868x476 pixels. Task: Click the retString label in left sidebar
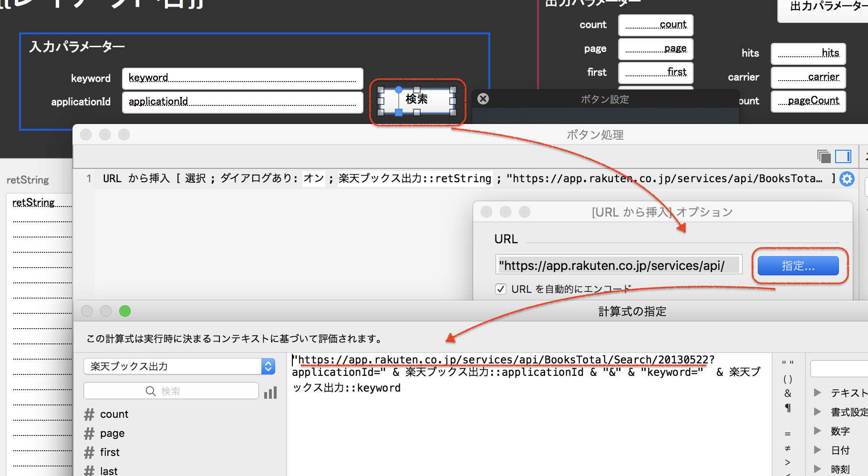28,180
